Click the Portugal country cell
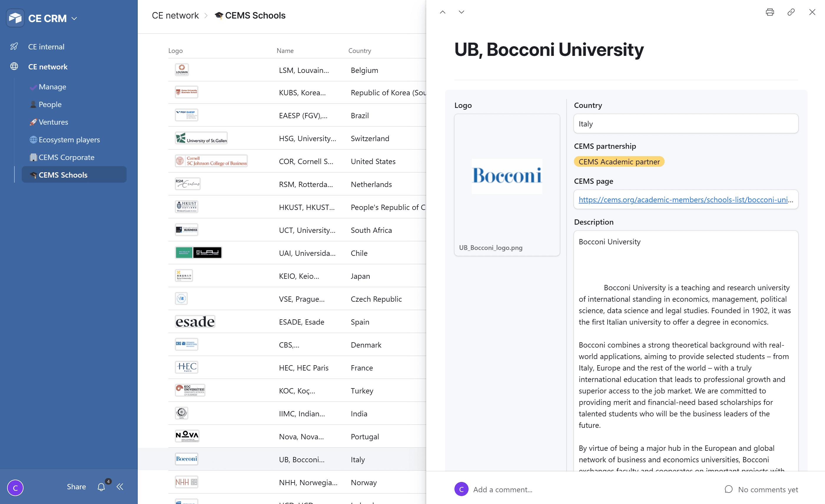Screen dimensions: 825x504 [365, 436]
